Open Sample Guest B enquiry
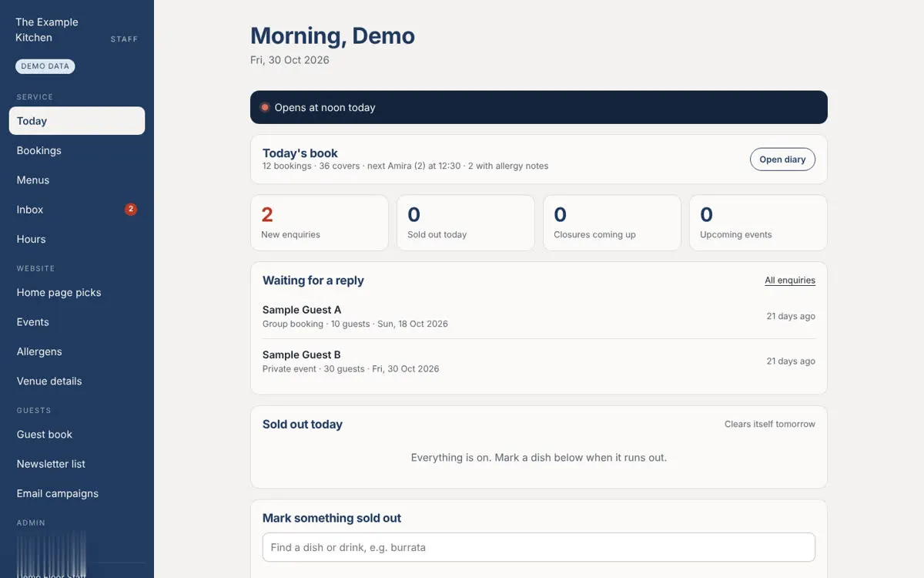This screenshot has height=578, width=924. [x=539, y=361]
